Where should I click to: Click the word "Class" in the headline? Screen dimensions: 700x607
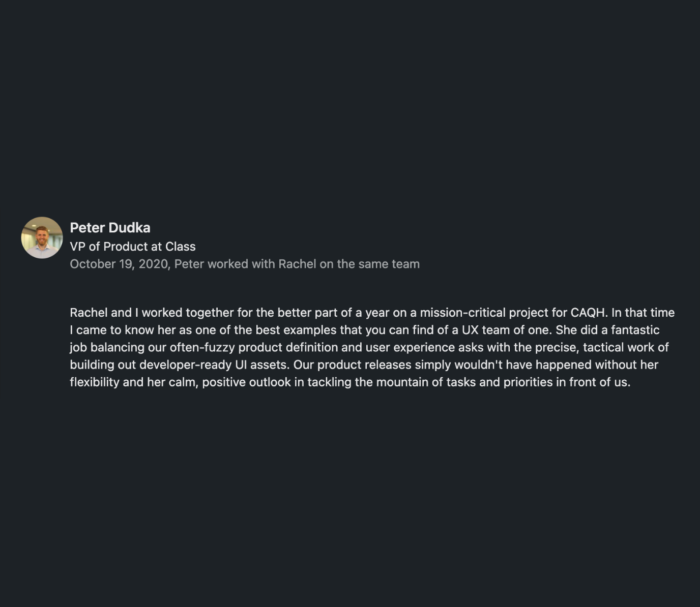[x=180, y=247]
